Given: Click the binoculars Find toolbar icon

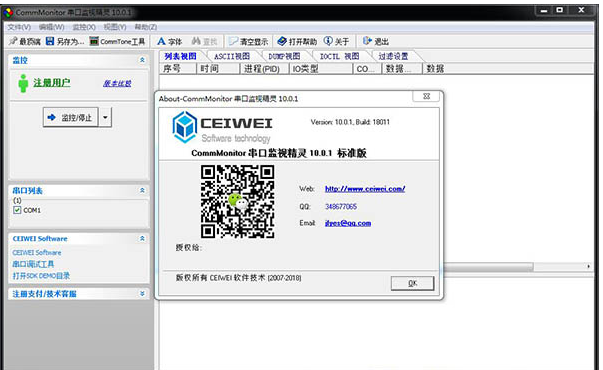Looking at the screenshot, I should [x=196, y=41].
